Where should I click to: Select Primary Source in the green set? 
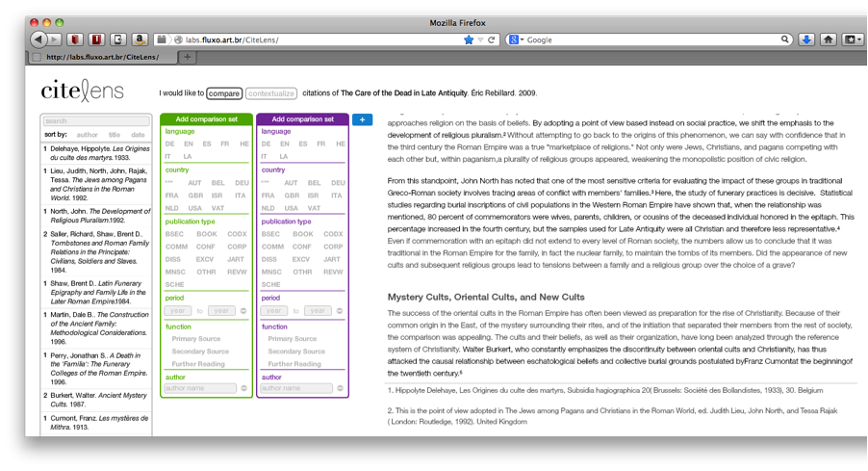click(x=196, y=339)
